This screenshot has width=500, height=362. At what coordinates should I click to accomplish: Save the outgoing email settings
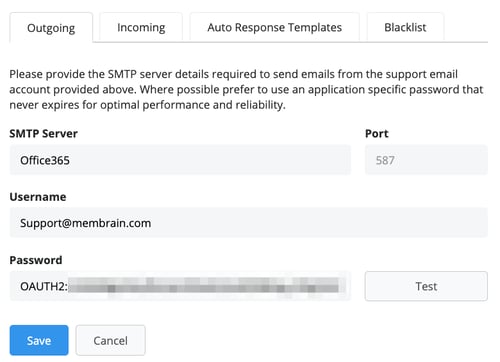pos(39,340)
